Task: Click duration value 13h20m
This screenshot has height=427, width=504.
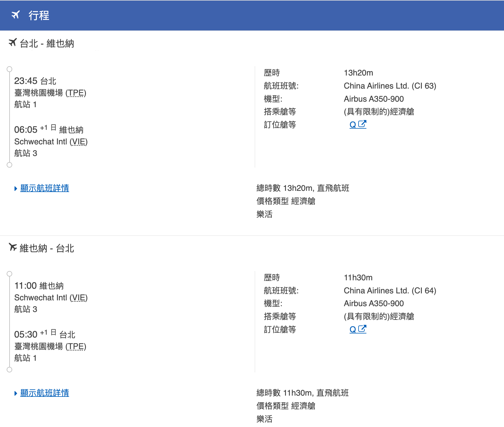Action: 359,73
